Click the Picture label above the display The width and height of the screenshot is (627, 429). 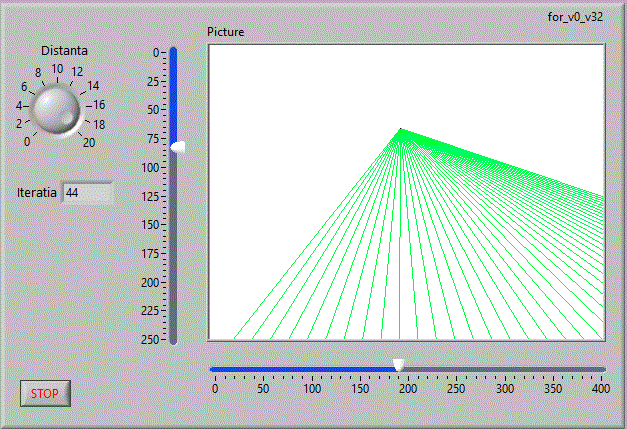(225, 32)
